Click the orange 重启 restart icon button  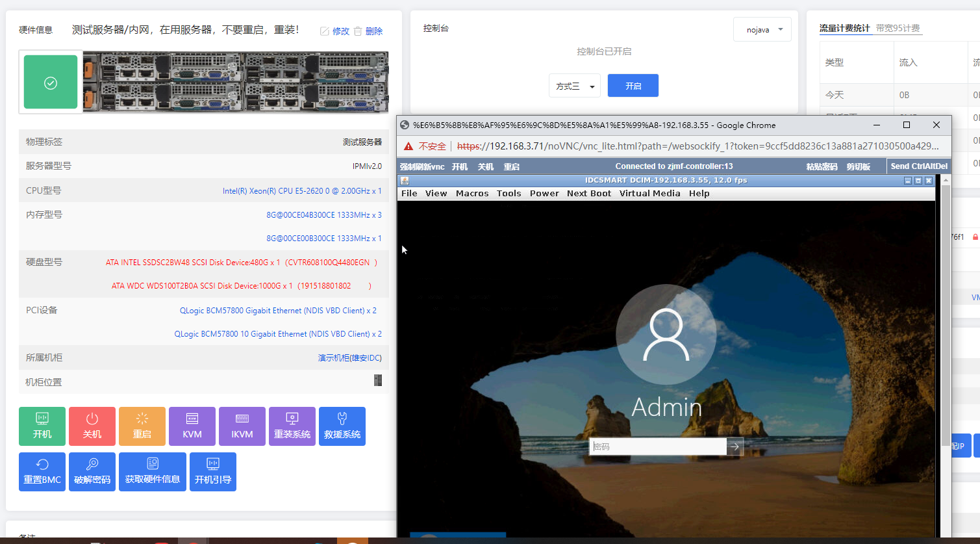(142, 426)
